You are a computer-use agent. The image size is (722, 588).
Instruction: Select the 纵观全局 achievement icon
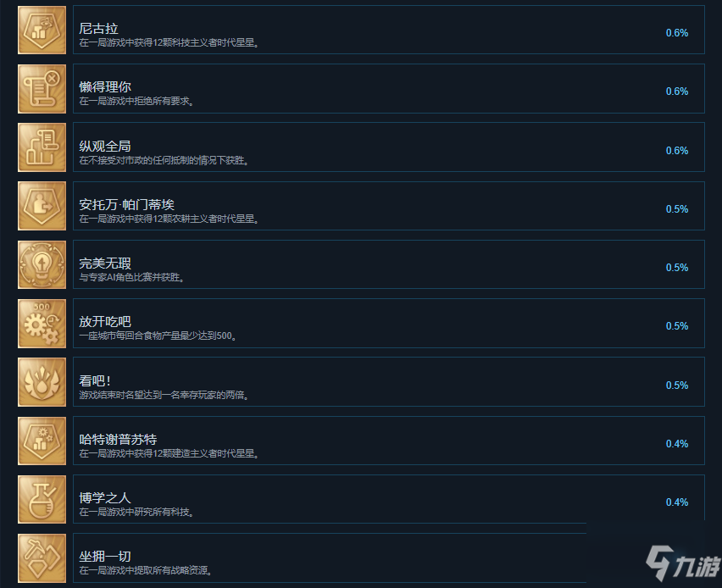pos(42,147)
